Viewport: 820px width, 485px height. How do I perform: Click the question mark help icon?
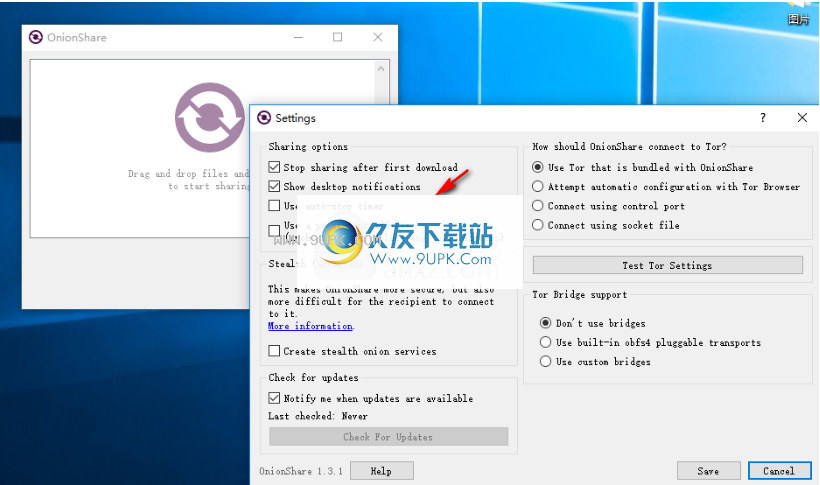[x=763, y=118]
